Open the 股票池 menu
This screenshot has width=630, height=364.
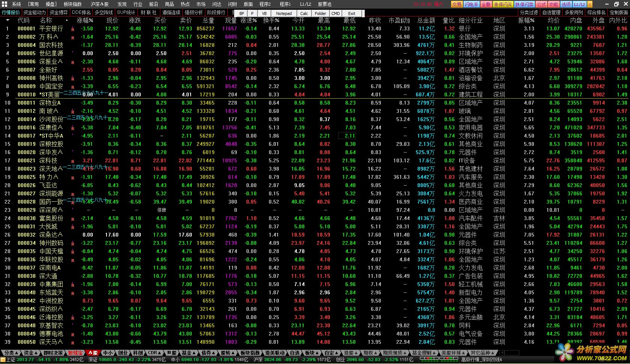(x=325, y=4)
